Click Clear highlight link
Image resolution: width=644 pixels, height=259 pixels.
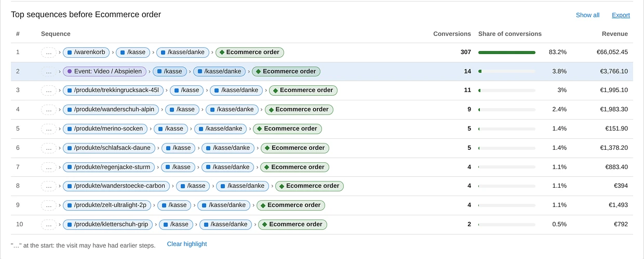[187, 244]
